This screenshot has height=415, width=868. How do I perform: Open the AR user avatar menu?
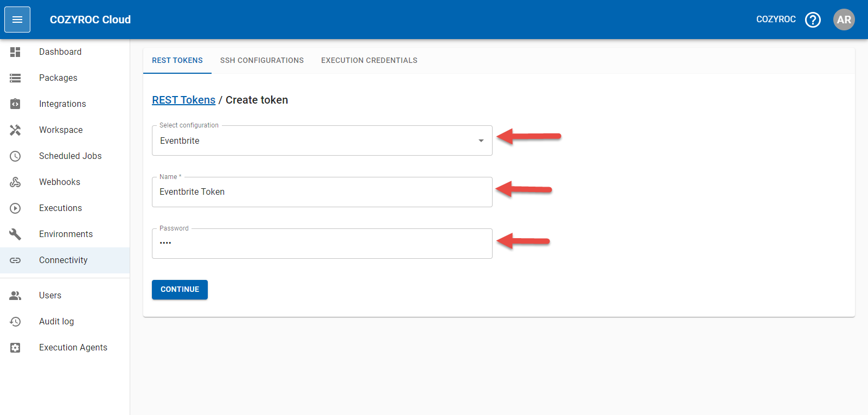pos(844,20)
